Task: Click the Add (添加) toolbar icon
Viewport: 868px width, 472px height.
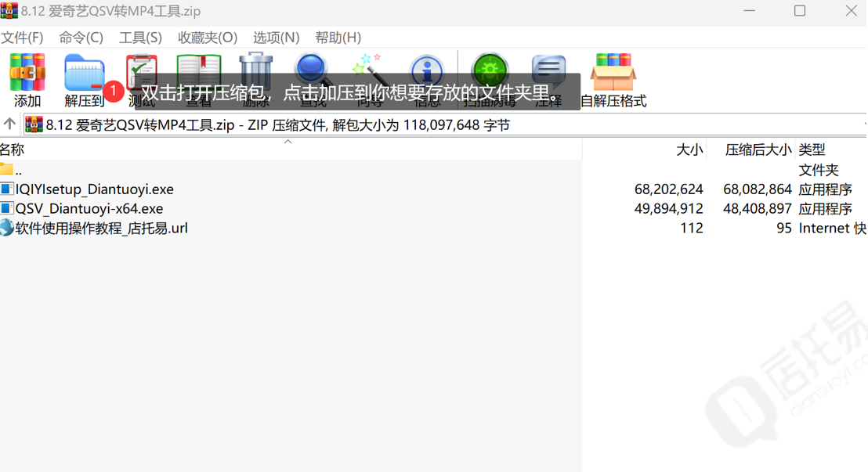Action: click(27, 73)
